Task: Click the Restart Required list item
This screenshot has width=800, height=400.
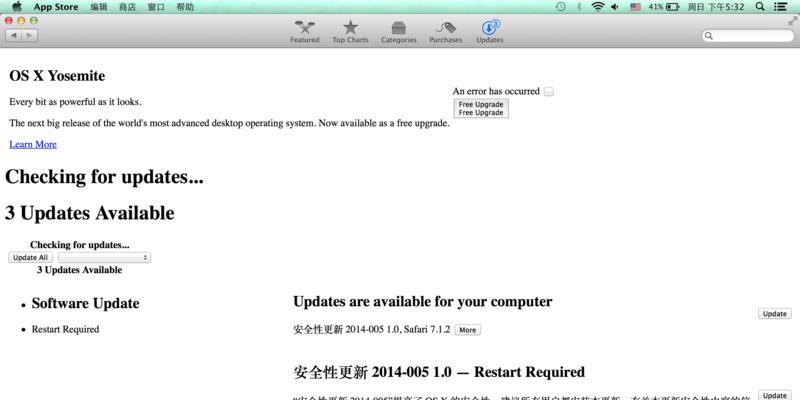Action: pos(65,330)
